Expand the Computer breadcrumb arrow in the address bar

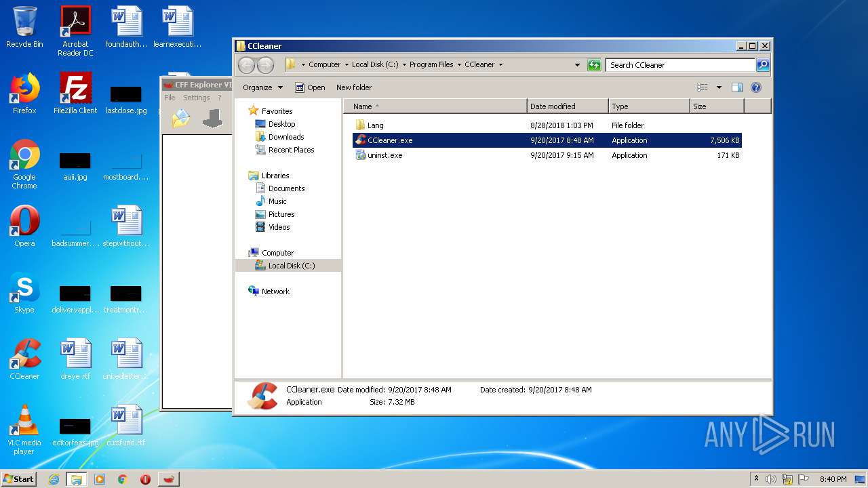click(347, 65)
